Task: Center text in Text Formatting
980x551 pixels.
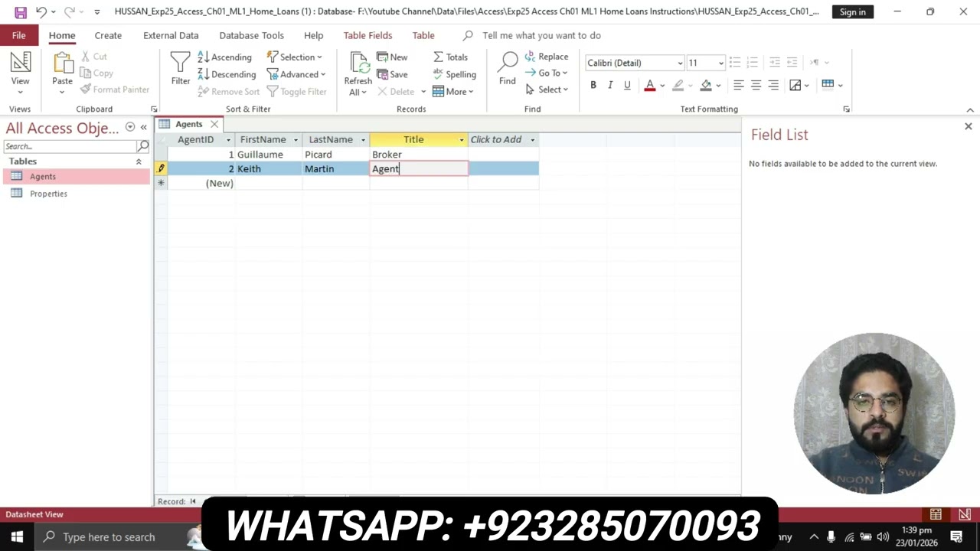Action: tap(756, 85)
